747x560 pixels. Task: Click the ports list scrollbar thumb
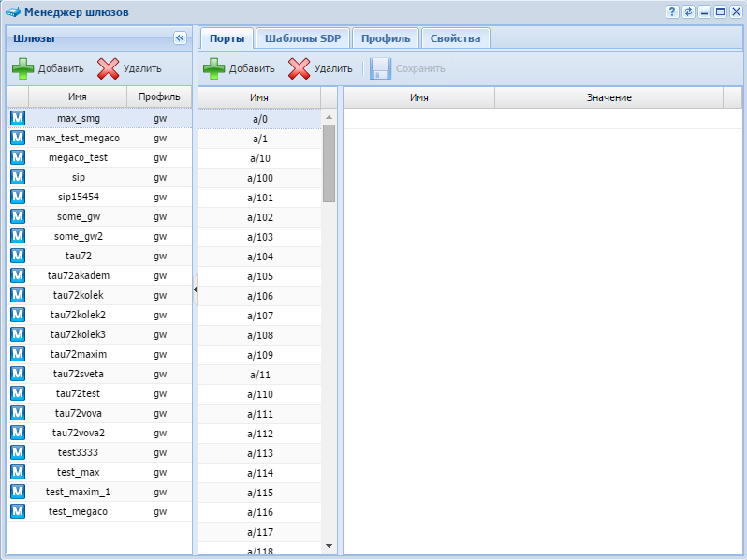point(329,163)
